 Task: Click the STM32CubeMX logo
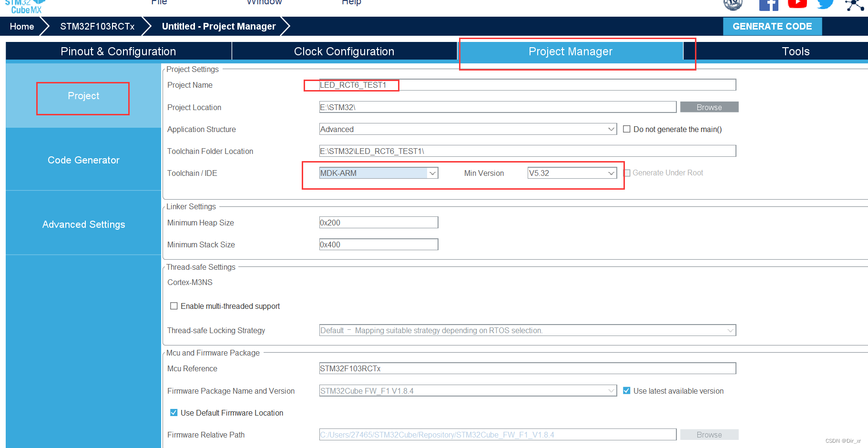click(x=25, y=7)
